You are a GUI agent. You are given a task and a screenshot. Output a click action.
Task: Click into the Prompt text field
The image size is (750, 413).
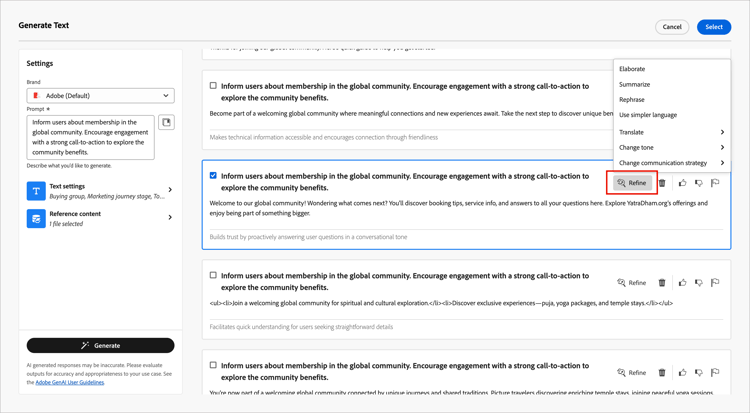pyautogui.click(x=90, y=137)
